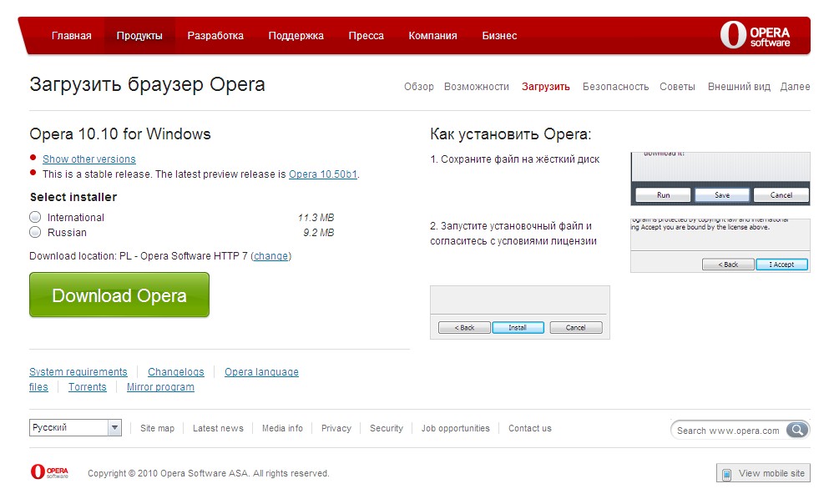Click the Save dialog screenshot thumbnail
The height and width of the screenshot is (504, 839).
click(720, 179)
